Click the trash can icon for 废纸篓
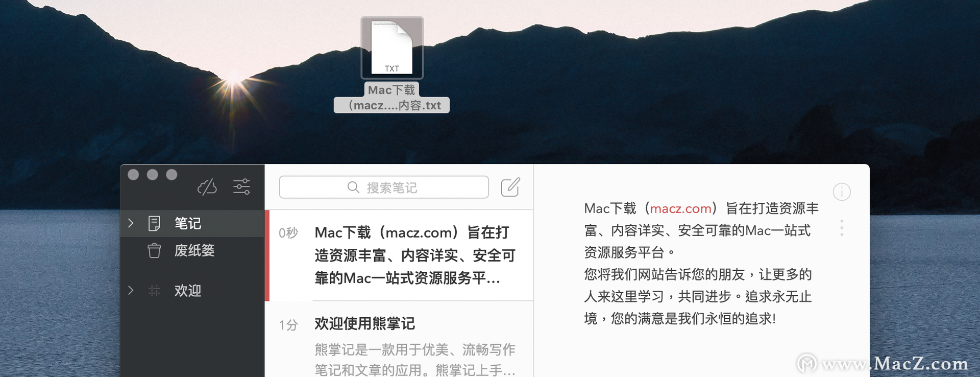Screen dimensions: 980x377 (x=154, y=251)
